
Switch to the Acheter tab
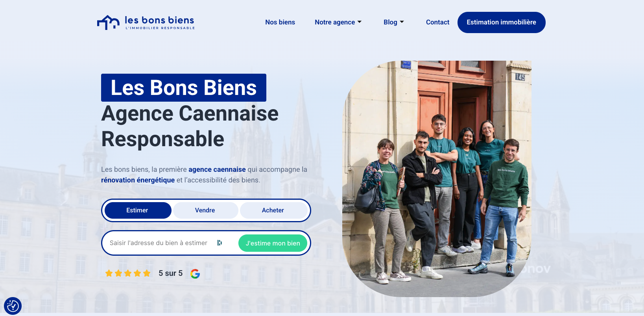(273, 210)
